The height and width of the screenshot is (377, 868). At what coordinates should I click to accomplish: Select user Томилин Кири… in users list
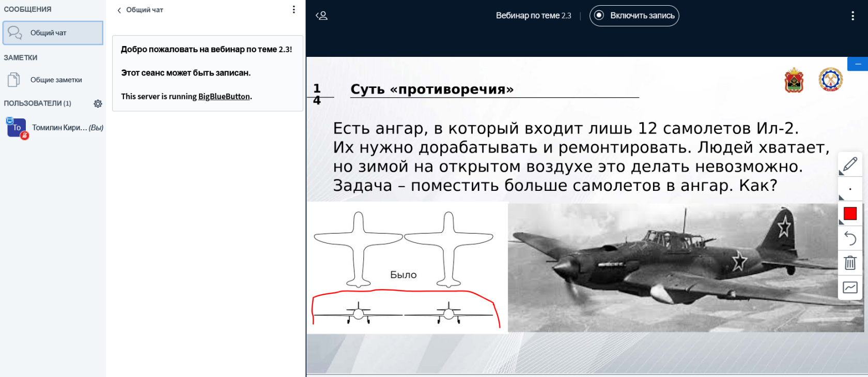click(54, 128)
